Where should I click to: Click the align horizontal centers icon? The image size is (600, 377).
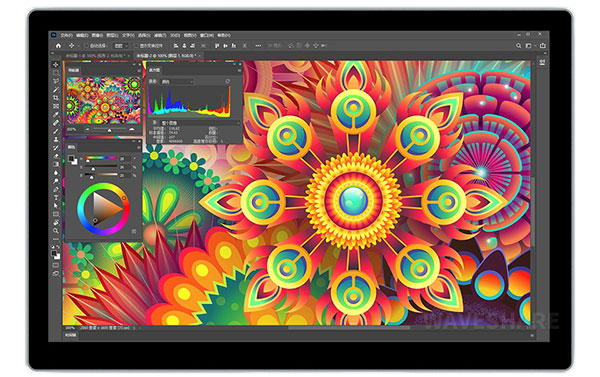click(184, 46)
